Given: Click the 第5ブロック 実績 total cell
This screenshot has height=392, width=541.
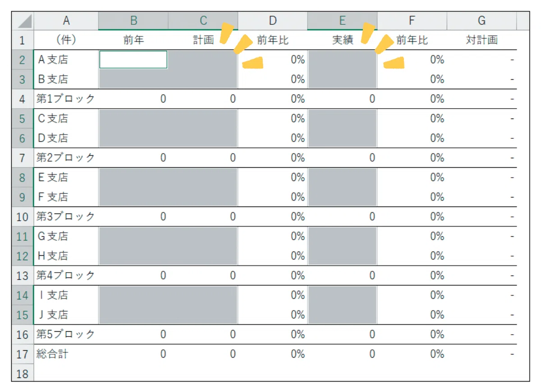Looking at the screenshot, I should (342, 334).
